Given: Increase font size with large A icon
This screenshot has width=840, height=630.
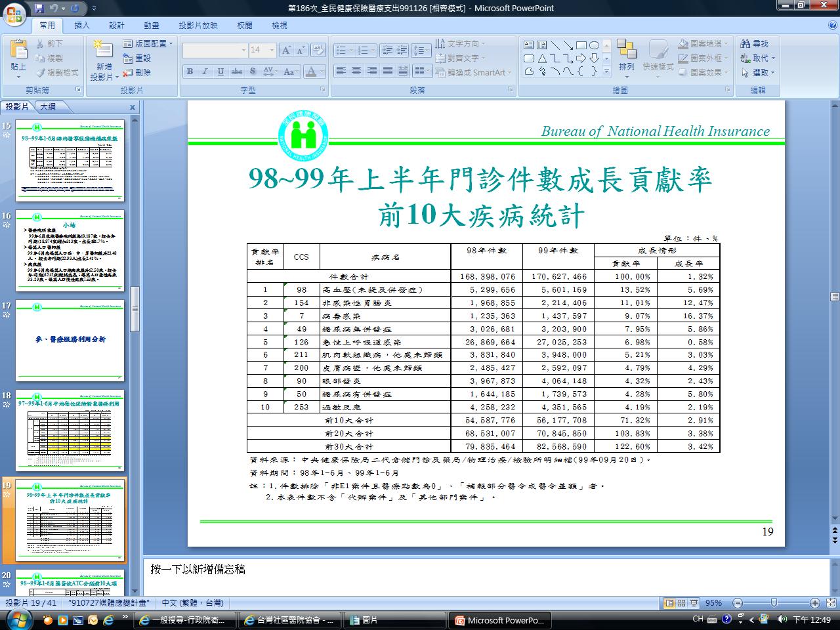Looking at the screenshot, I should (286, 50).
